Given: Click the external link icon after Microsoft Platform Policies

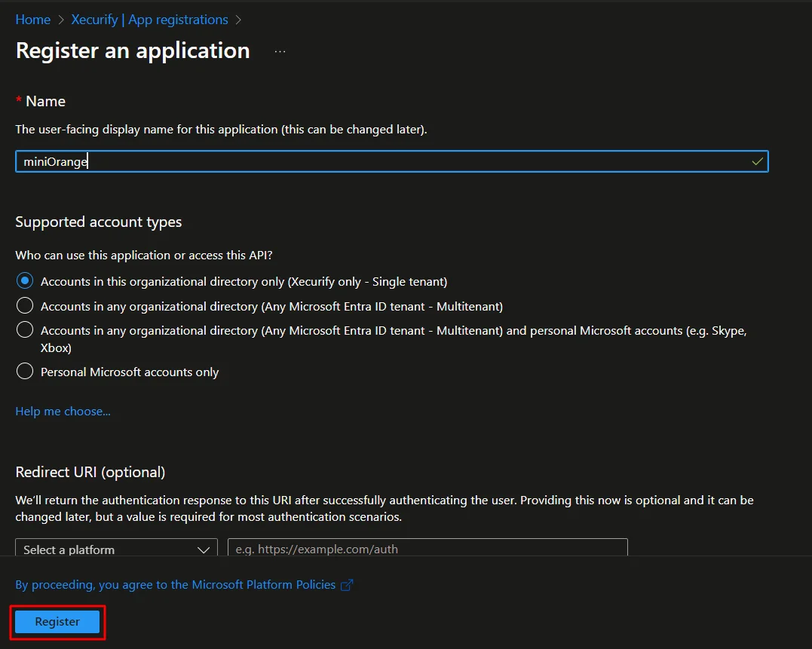Looking at the screenshot, I should (x=346, y=584).
